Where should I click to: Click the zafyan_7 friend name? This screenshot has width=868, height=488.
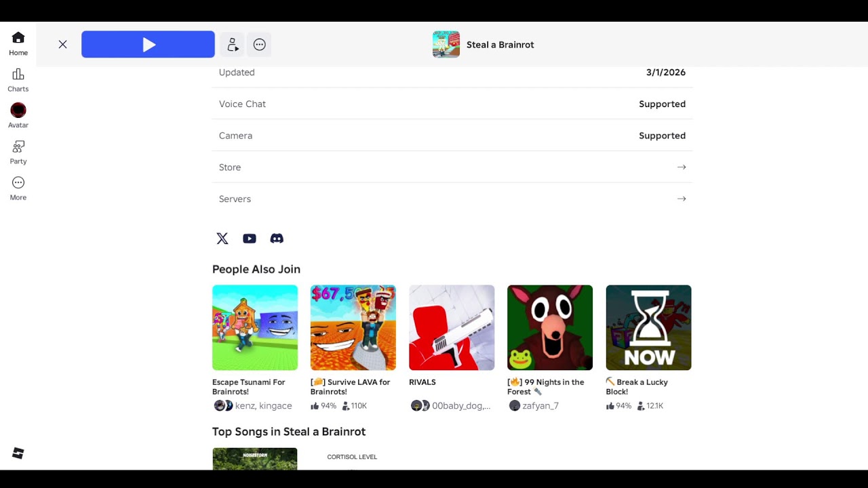click(540, 406)
